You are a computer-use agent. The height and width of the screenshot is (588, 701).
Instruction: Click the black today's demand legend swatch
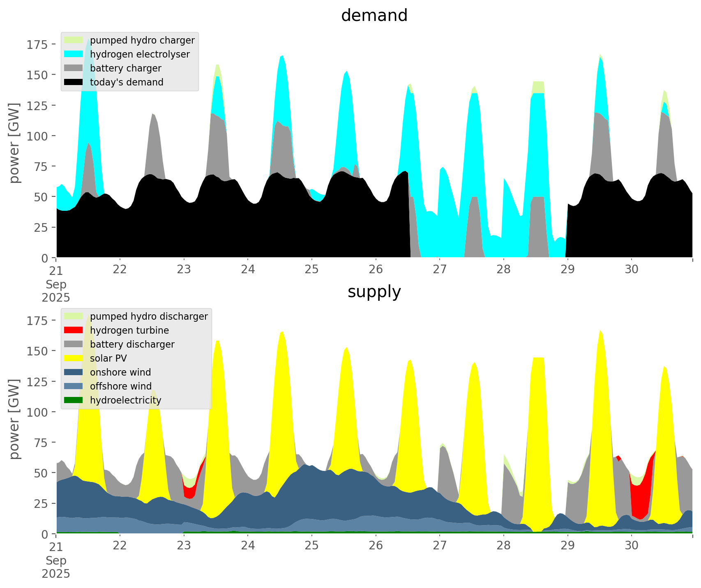click(74, 82)
